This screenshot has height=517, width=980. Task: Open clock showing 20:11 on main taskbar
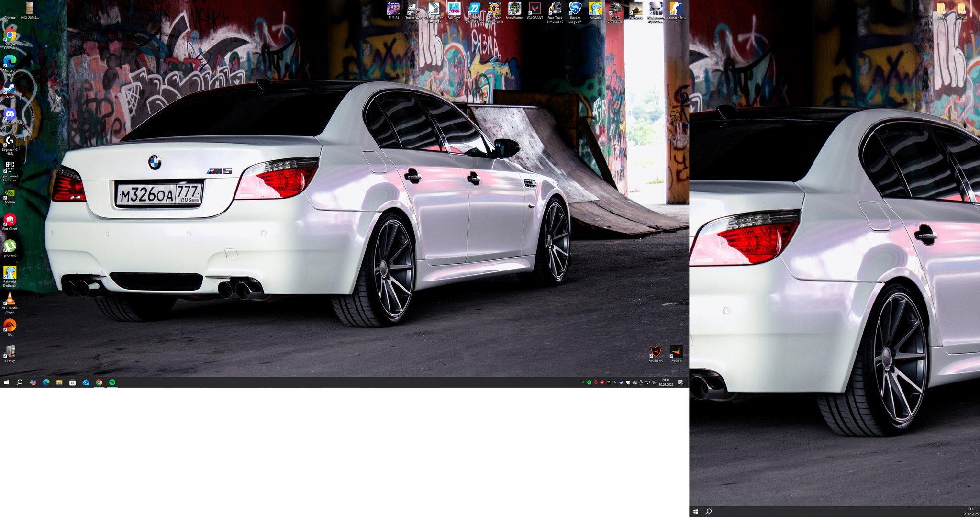coord(666,382)
